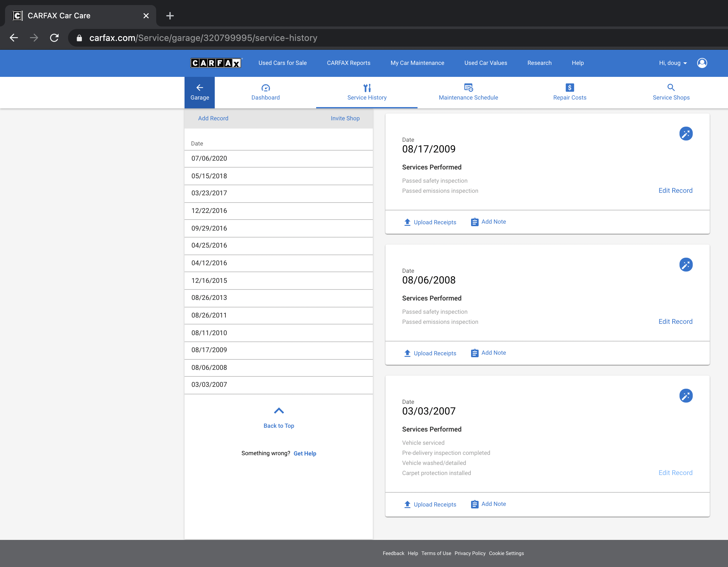Select 12/16/2015 in date list
The image size is (728, 567).
point(279,281)
